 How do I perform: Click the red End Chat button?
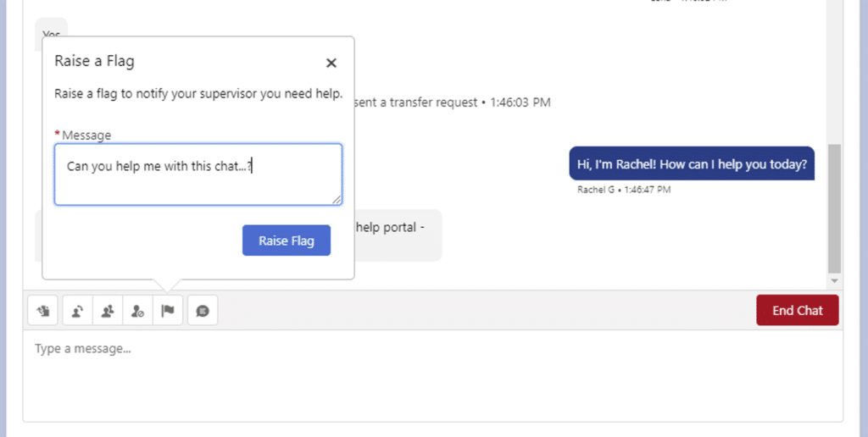click(797, 311)
